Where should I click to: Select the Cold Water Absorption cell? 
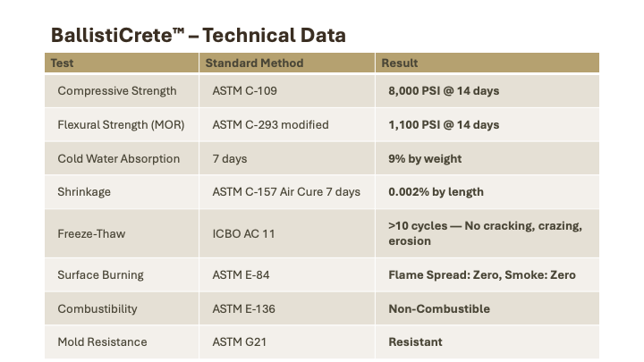122,158
